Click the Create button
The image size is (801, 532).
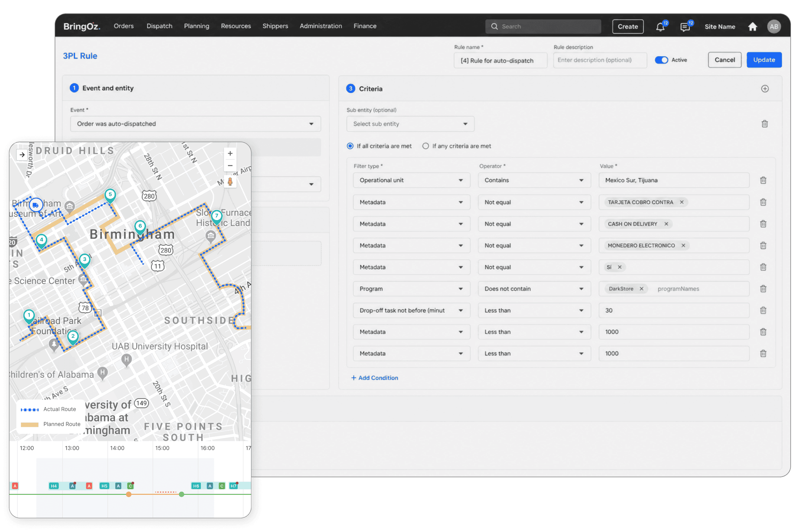(x=628, y=27)
